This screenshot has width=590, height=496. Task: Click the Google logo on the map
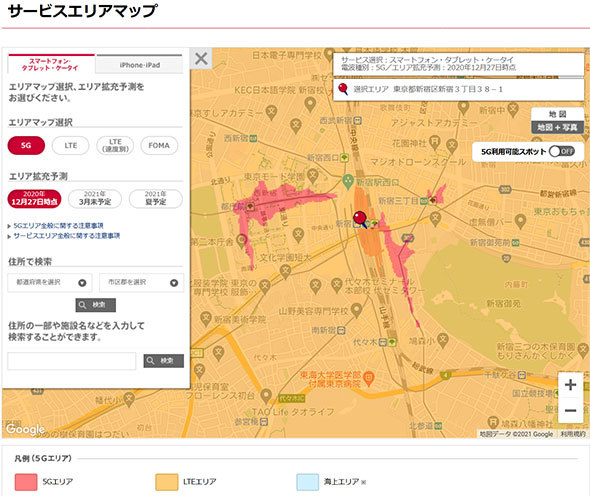pos(25,429)
